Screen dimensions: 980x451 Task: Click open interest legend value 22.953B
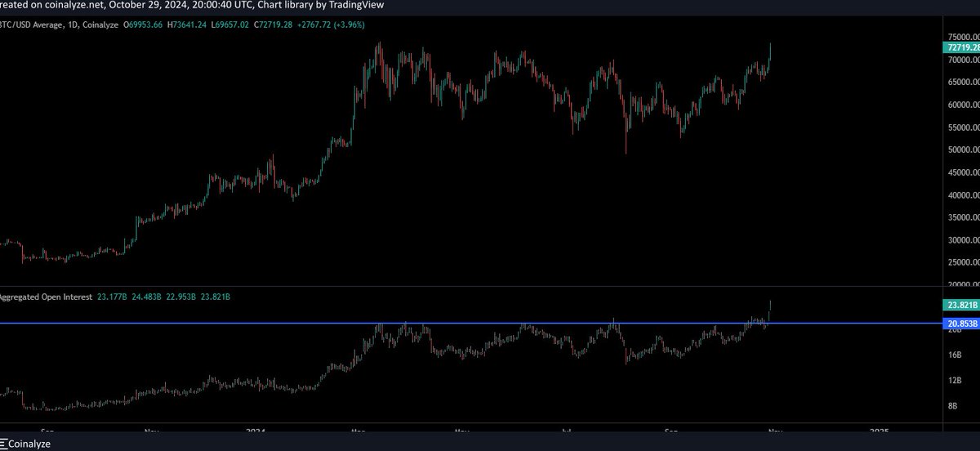coord(181,297)
